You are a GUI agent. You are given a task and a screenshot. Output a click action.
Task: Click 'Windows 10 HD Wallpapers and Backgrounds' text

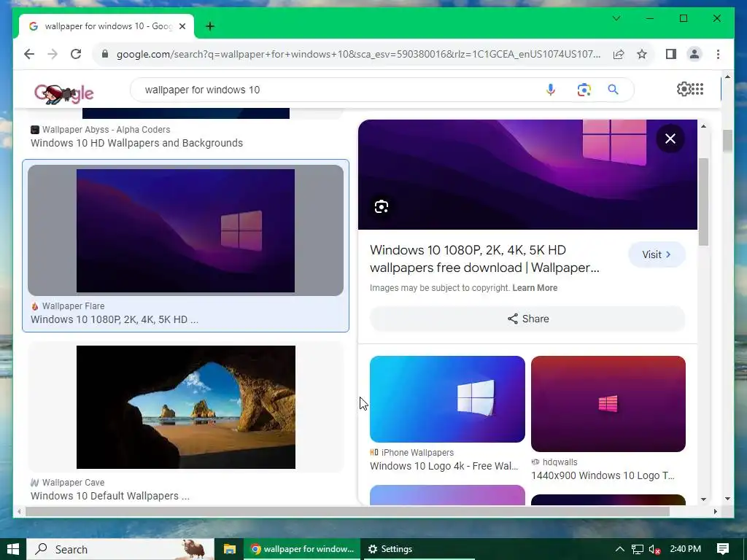pyautogui.click(x=136, y=143)
